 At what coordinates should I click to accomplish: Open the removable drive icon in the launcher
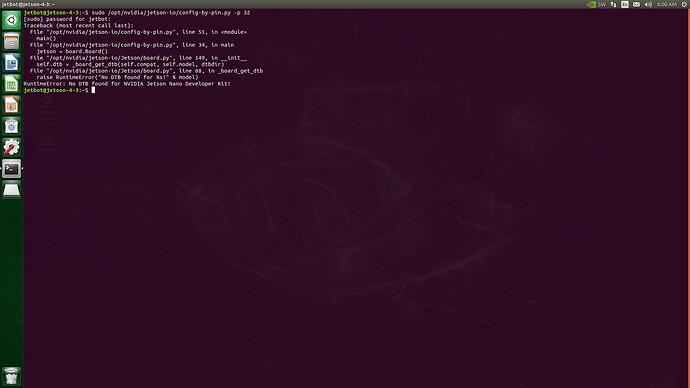[x=11, y=190]
